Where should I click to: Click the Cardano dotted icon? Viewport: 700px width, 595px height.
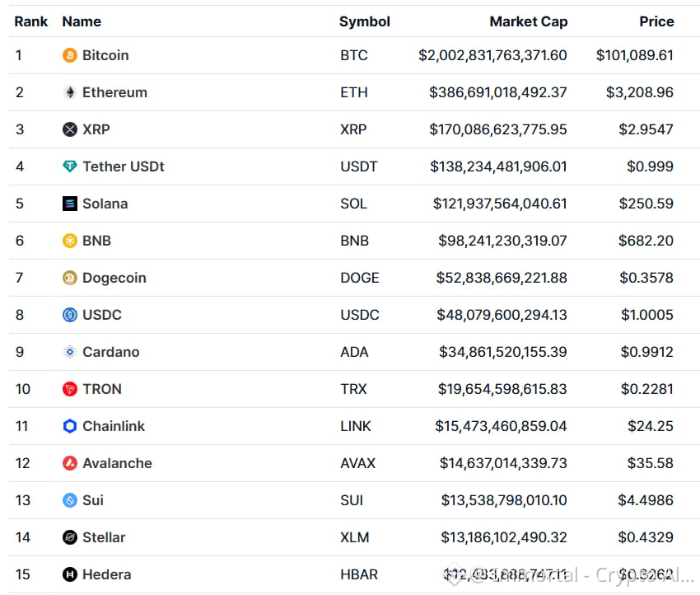click(x=70, y=352)
